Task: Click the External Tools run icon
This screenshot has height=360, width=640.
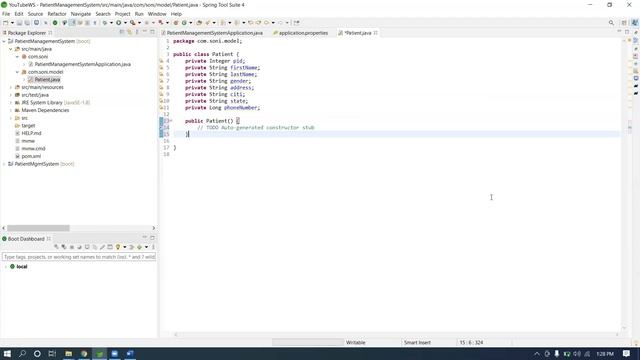Action: [133, 23]
